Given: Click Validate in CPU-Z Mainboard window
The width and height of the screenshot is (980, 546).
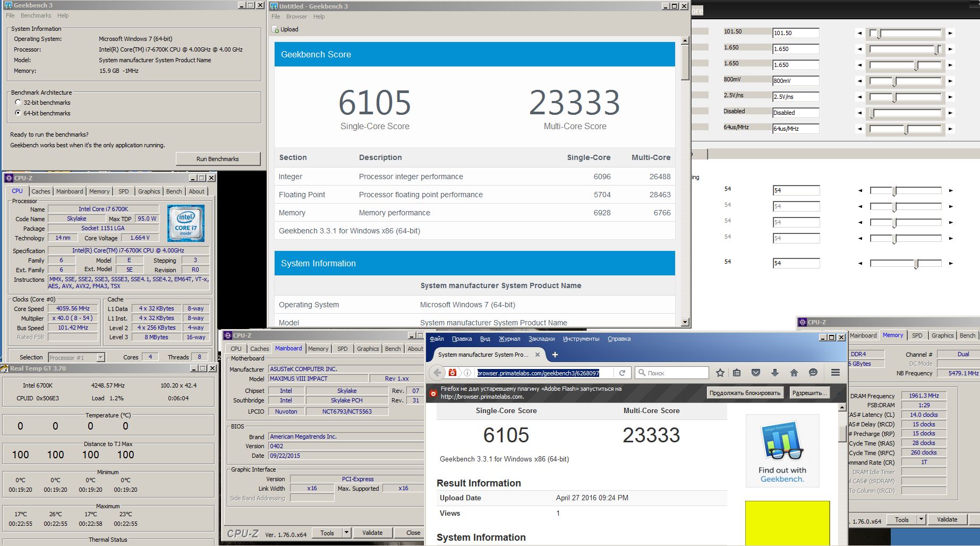Looking at the screenshot, I should [x=372, y=532].
